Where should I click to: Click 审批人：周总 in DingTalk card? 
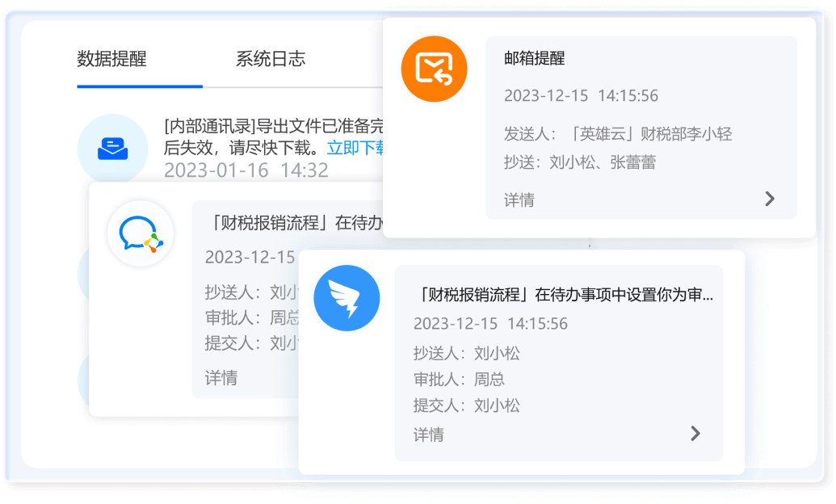[459, 379]
